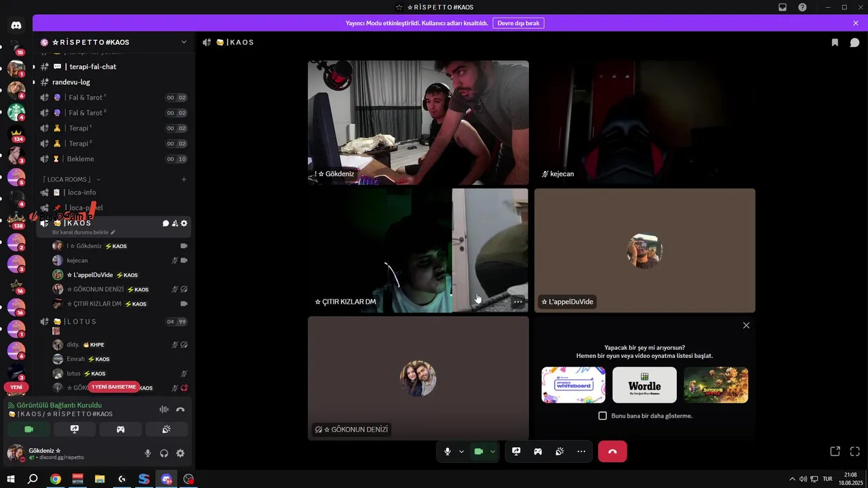Open the help icon in title bar
The image size is (868, 488).
click(802, 7)
